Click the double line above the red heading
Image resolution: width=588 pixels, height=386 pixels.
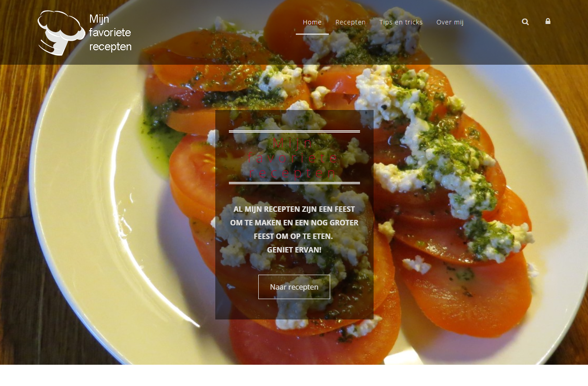click(x=294, y=131)
